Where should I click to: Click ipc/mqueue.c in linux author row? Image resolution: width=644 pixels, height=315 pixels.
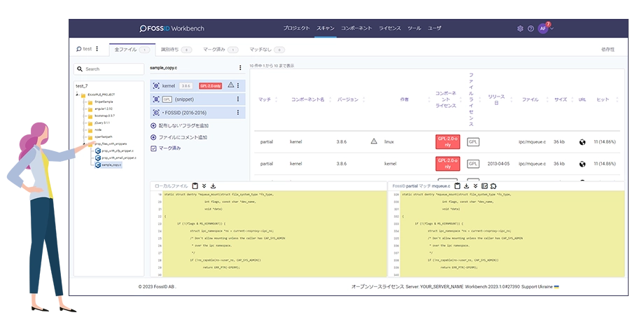(x=532, y=142)
